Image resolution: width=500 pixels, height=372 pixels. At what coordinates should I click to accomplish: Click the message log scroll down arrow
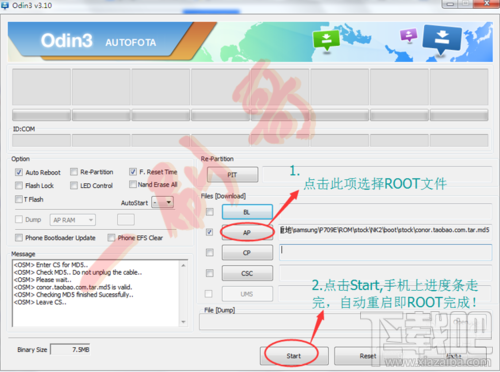point(183,322)
